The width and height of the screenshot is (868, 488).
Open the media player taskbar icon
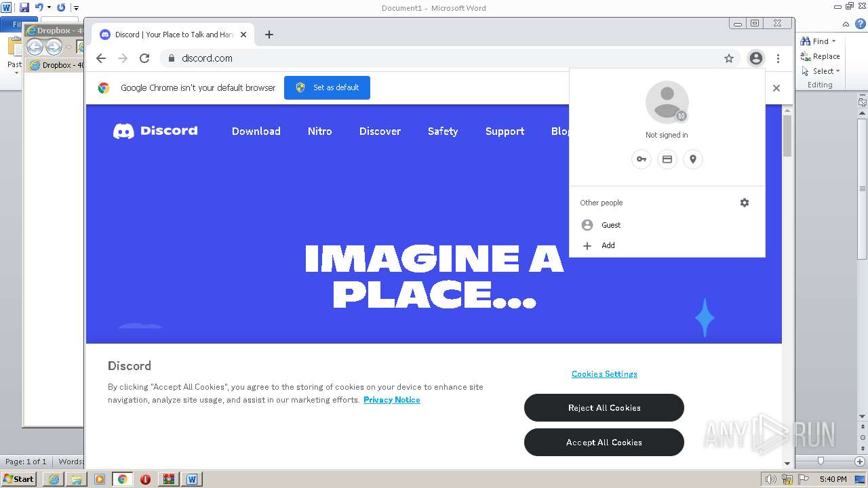(x=100, y=479)
